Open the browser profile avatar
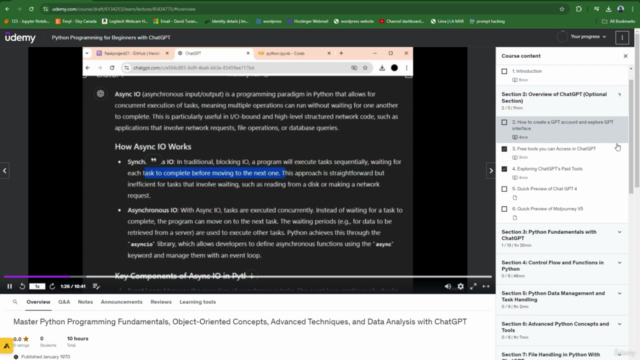The height and width of the screenshot is (360, 640). [x=620, y=9]
